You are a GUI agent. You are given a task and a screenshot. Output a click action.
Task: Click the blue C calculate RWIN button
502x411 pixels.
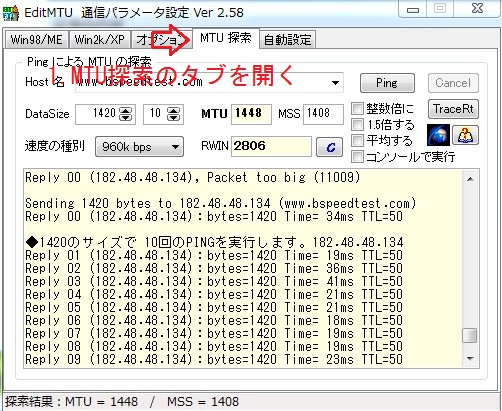click(x=329, y=147)
